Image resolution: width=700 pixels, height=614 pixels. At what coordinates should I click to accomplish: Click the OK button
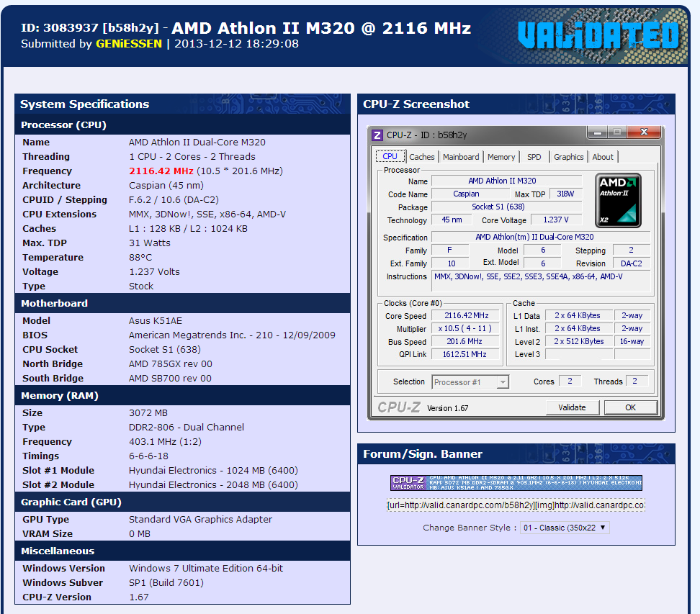tap(630, 407)
